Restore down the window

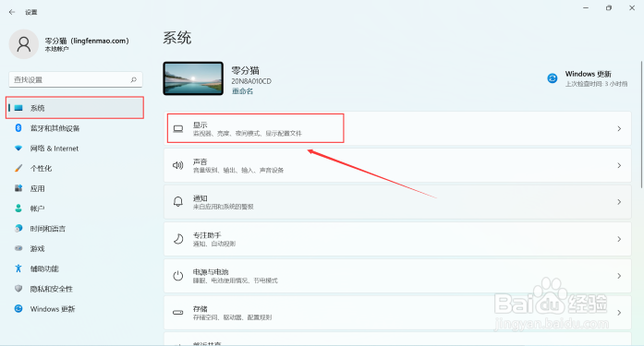pos(609,7)
